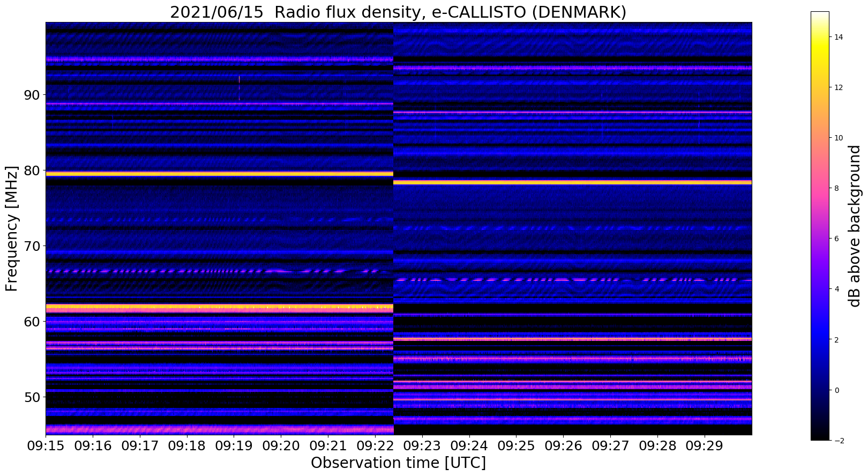Click the 80 MHz frequency tick label
Screen dimensions: 868x476
tap(32, 170)
